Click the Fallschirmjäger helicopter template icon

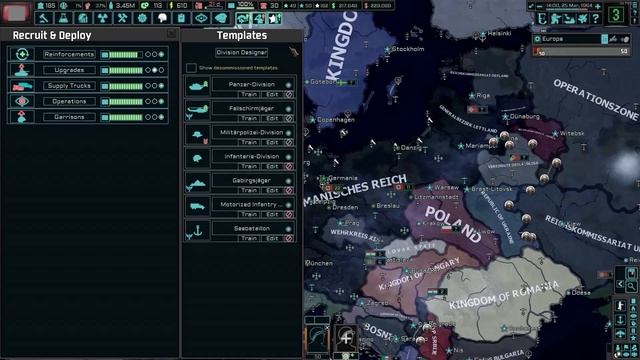tap(198, 110)
